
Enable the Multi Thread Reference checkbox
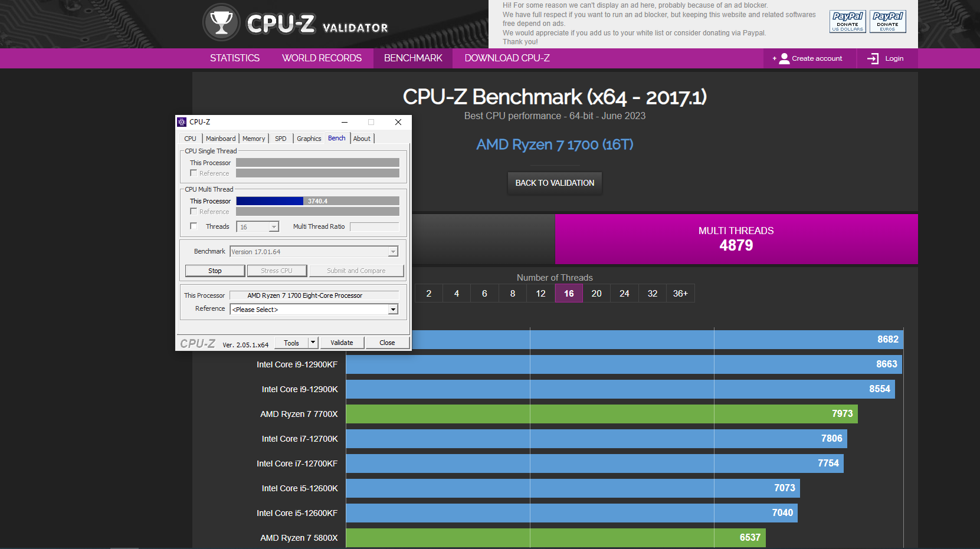point(194,211)
